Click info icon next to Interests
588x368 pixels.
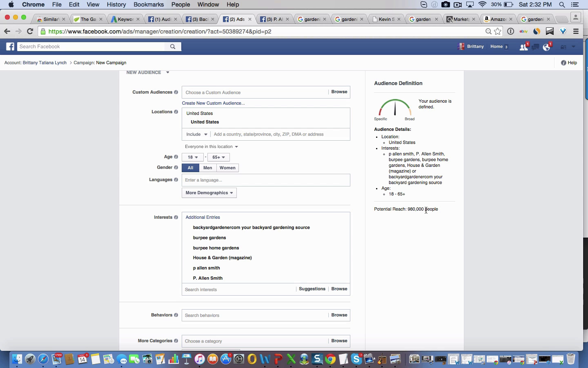[176, 218]
